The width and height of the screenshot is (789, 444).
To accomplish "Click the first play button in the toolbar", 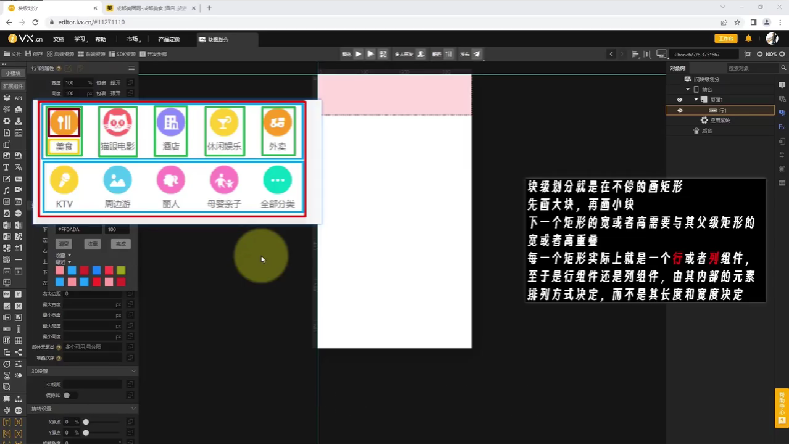I will tap(358, 54).
